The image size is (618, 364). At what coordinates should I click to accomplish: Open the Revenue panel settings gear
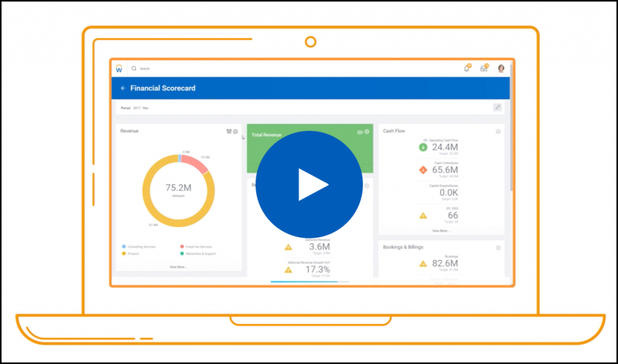coord(235,131)
